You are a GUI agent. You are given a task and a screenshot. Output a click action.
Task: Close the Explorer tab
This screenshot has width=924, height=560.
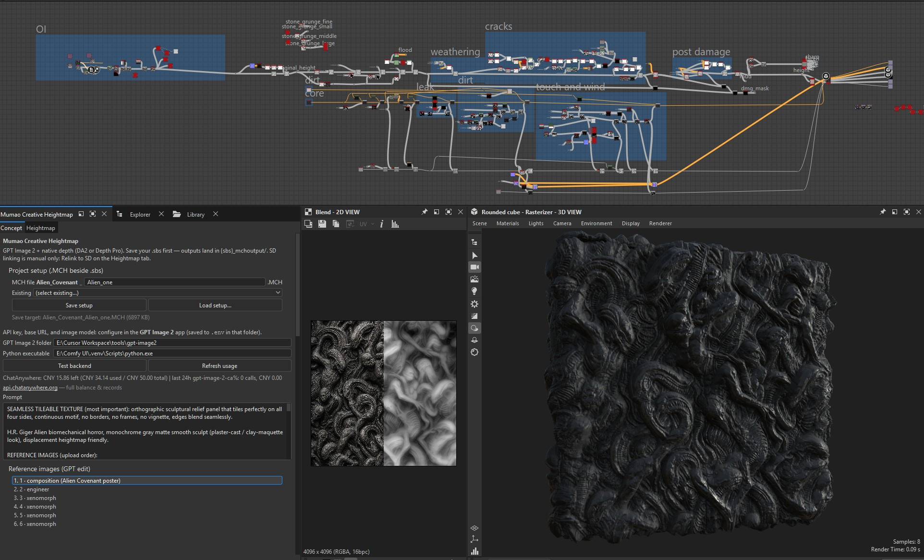(161, 214)
